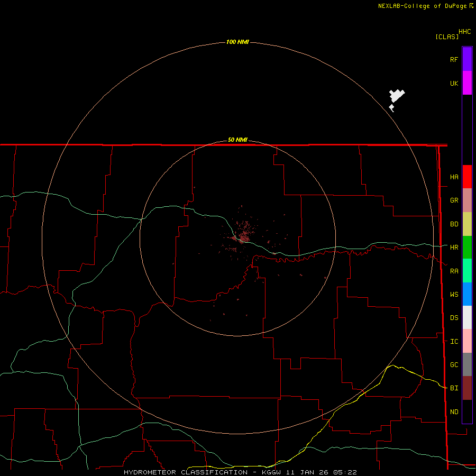Click the GR salmon legend swatch
Screen dimensions: 476x476
point(467,200)
